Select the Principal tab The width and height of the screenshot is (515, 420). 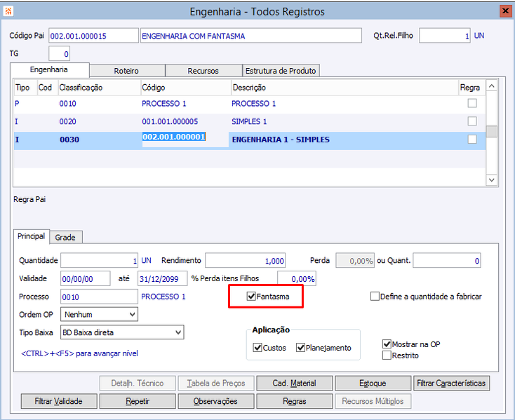coord(31,236)
